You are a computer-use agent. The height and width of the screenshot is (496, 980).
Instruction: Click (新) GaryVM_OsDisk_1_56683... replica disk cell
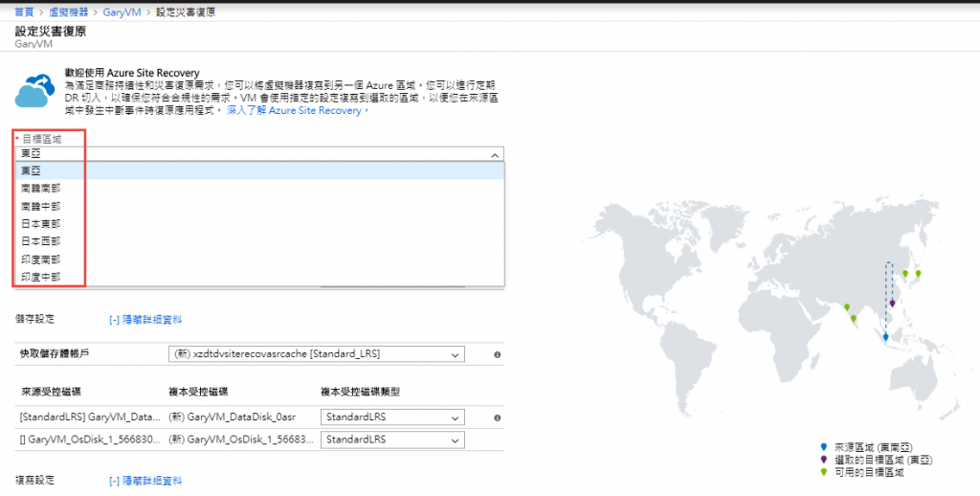241,440
